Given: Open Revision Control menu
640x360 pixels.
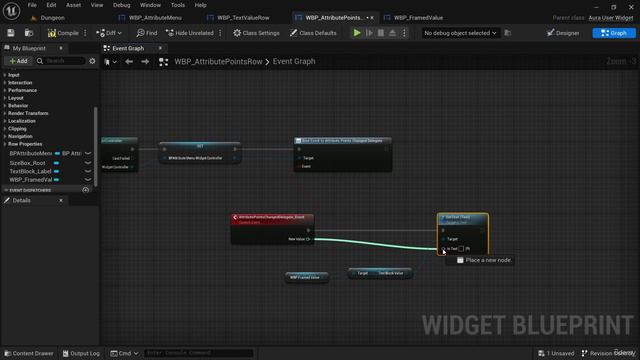Looking at the screenshot, I should tap(607, 353).
